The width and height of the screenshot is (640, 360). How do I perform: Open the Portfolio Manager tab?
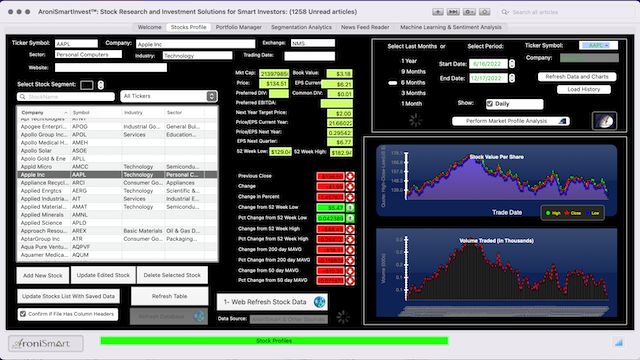pyautogui.click(x=238, y=27)
